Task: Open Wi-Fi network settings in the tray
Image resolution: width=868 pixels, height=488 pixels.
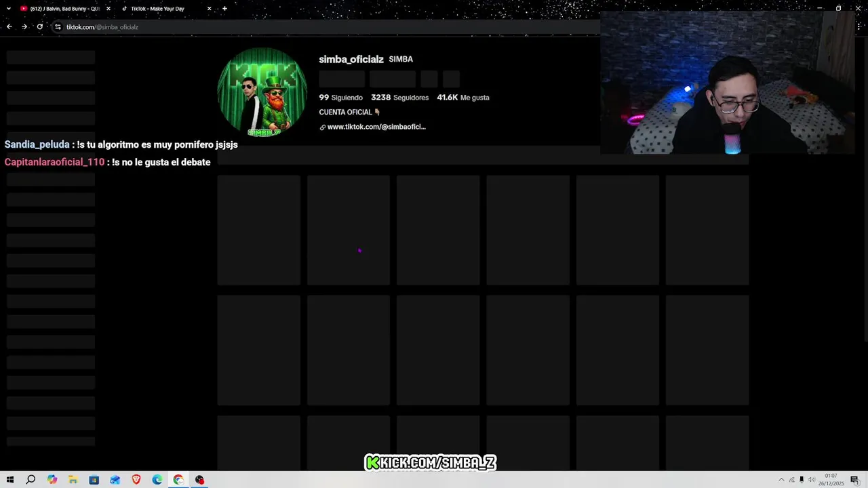Action: click(791, 480)
